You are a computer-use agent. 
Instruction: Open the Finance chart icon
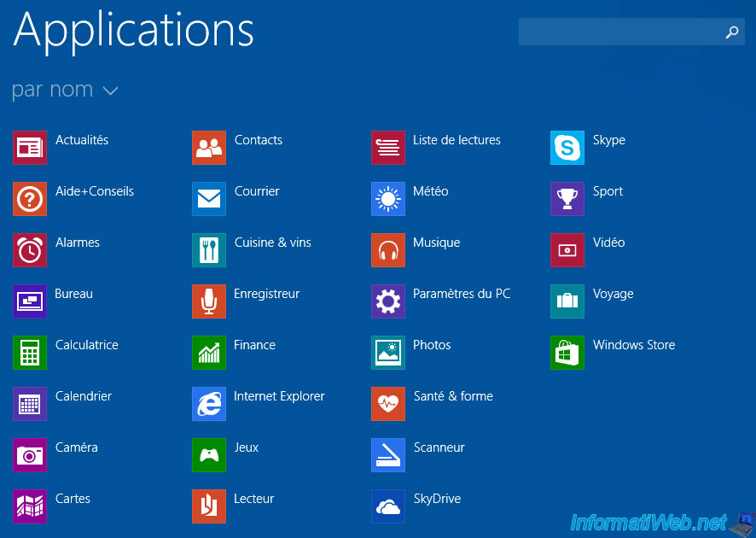(209, 352)
